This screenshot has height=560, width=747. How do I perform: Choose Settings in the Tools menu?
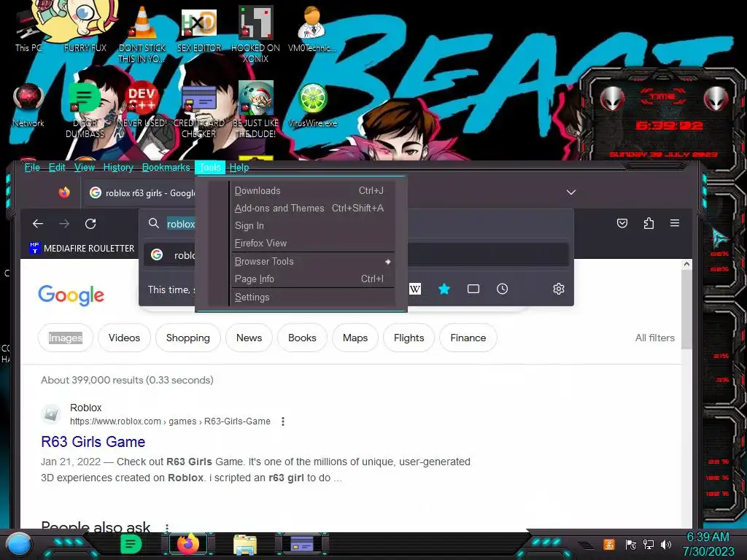click(x=312, y=297)
